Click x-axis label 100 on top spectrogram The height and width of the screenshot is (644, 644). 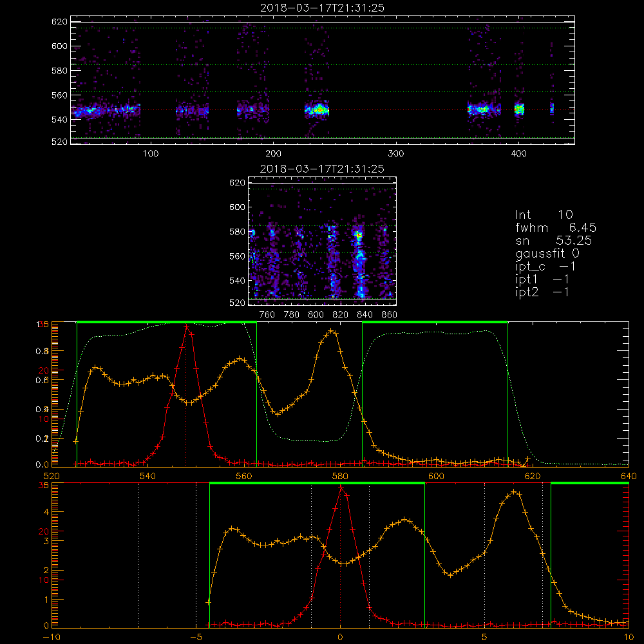click(x=151, y=154)
